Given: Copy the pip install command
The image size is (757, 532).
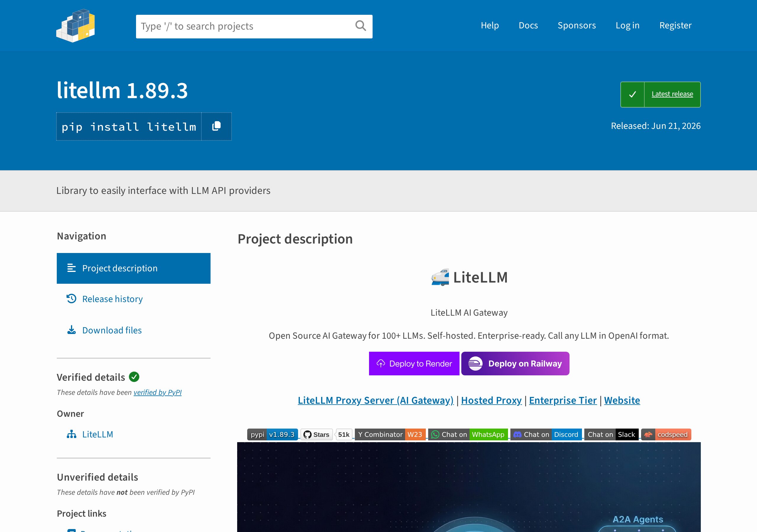Looking at the screenshot, I should point(216,126).
